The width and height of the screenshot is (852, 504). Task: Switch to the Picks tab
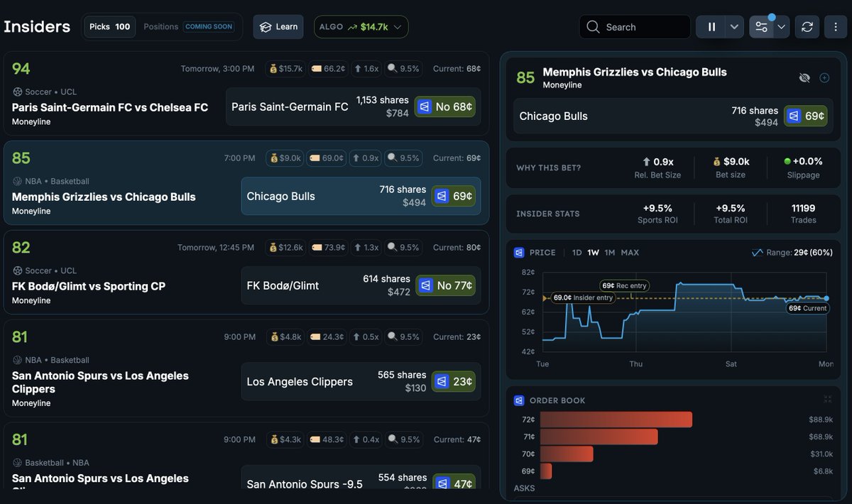[109, 25]
